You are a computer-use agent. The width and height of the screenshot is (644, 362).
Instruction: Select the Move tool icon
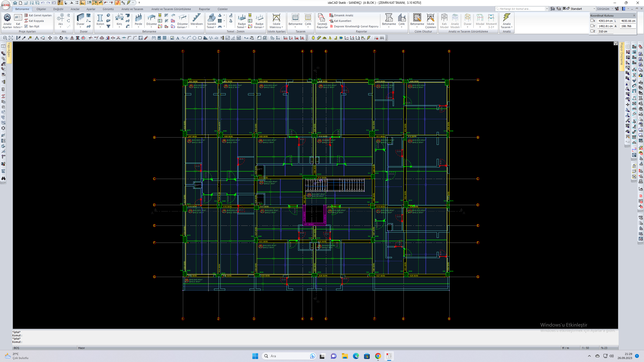pos(50,38)
